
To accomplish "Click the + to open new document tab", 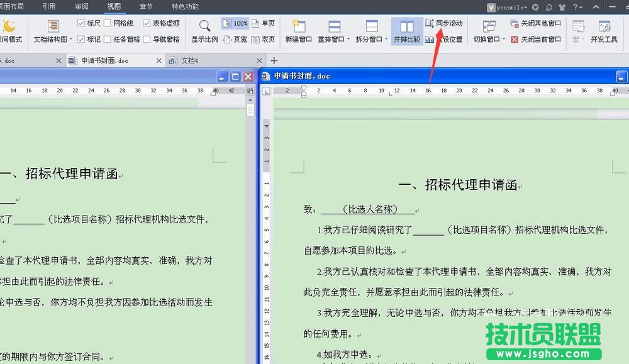I will click(273, 60).
